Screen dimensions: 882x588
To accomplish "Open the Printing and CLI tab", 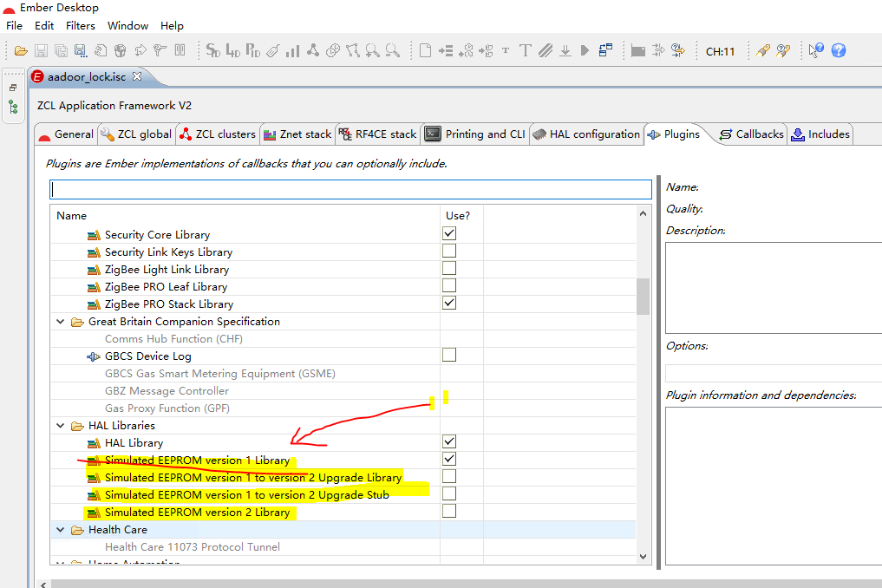I will pos(475,134).
